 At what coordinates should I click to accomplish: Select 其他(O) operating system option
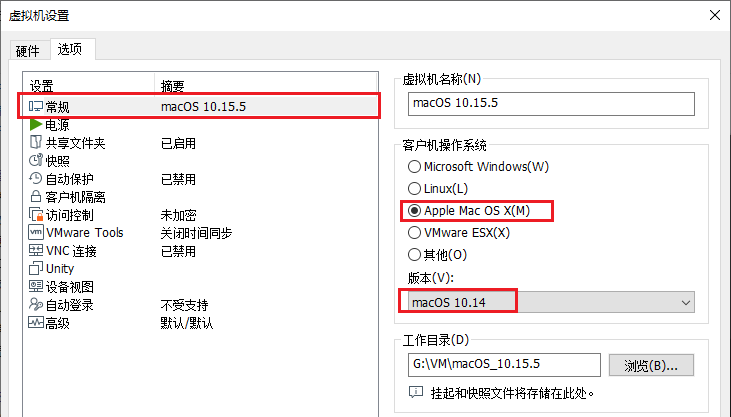[x=414, y=255]
